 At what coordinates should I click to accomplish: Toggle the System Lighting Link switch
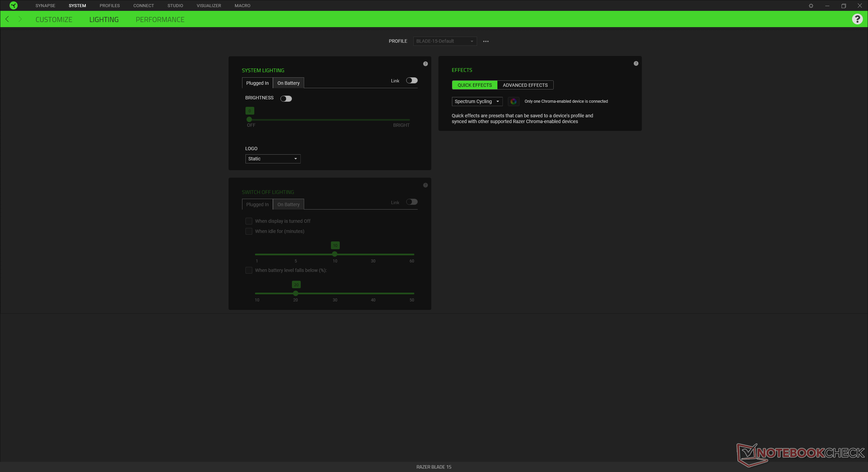tap(412, 80)
